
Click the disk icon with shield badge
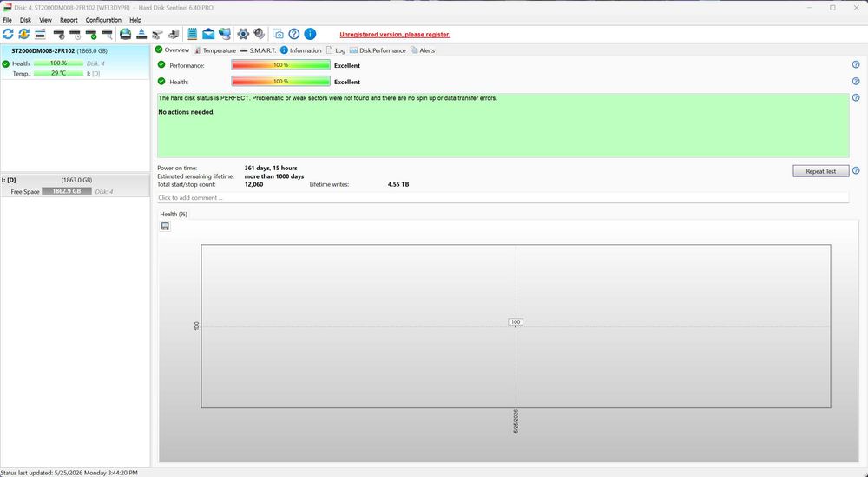pyautogui.click(x=59, y=35)
